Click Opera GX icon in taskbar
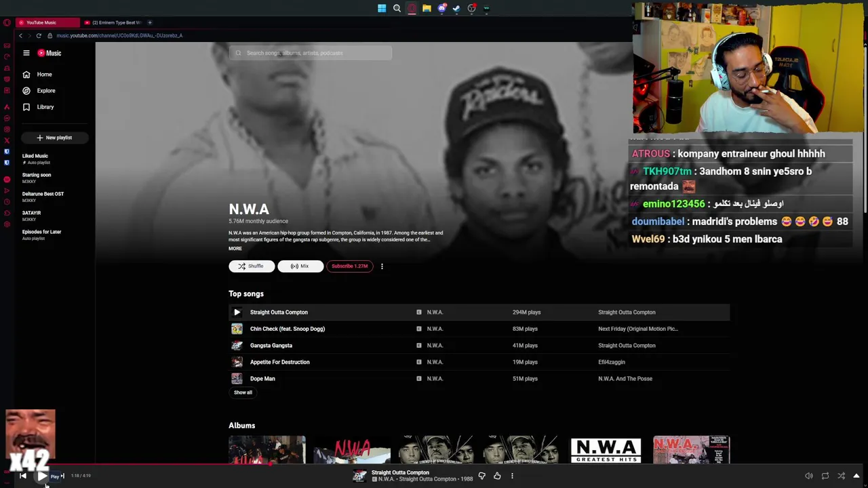The width and height of the screenshot is (868, 488). (412, 8)
